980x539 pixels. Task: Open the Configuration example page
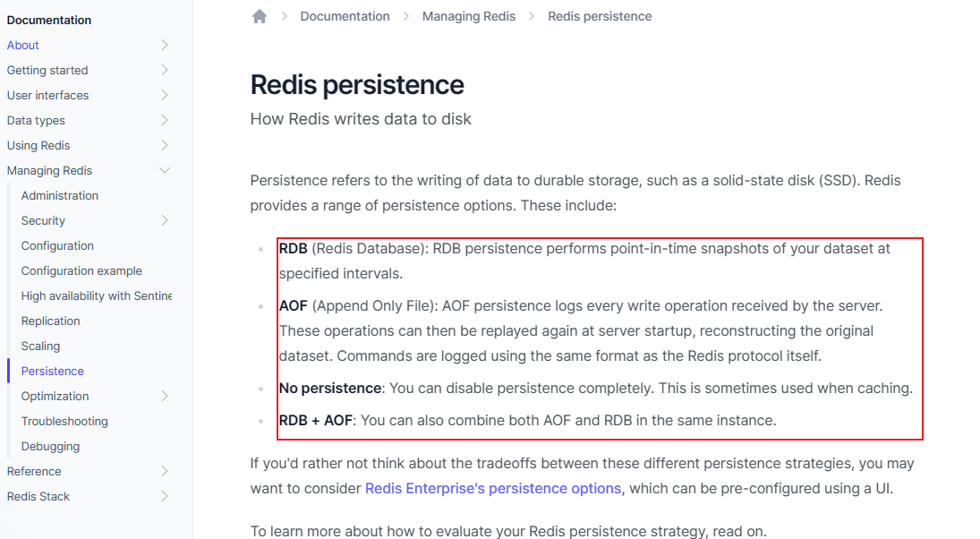(81, 270)
